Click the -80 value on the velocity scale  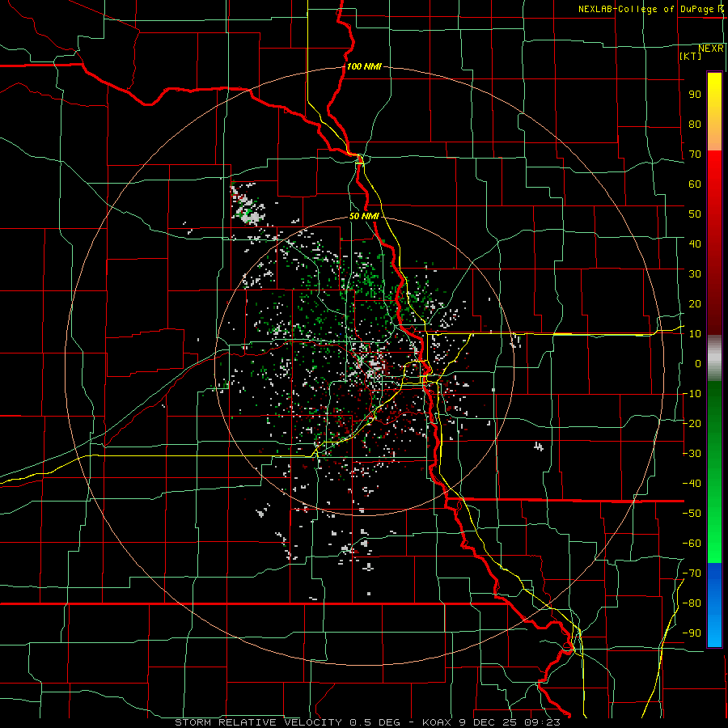click(692, 603)
